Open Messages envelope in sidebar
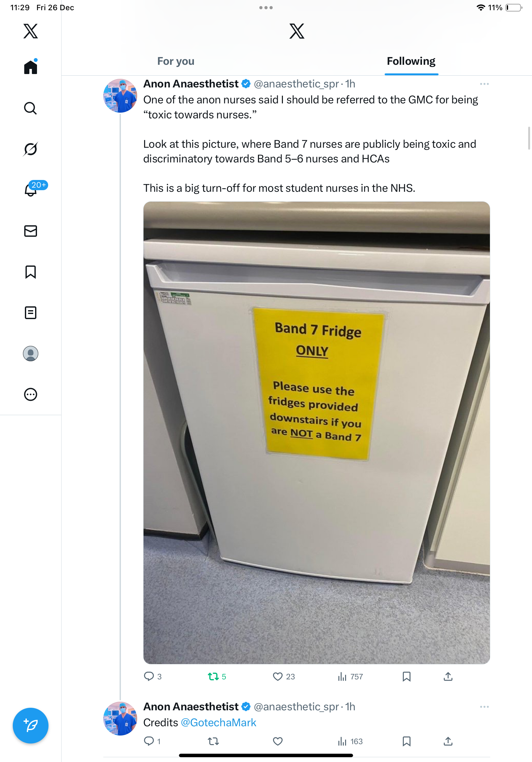The width and height of the screenshot is (532, 762). 31,231
